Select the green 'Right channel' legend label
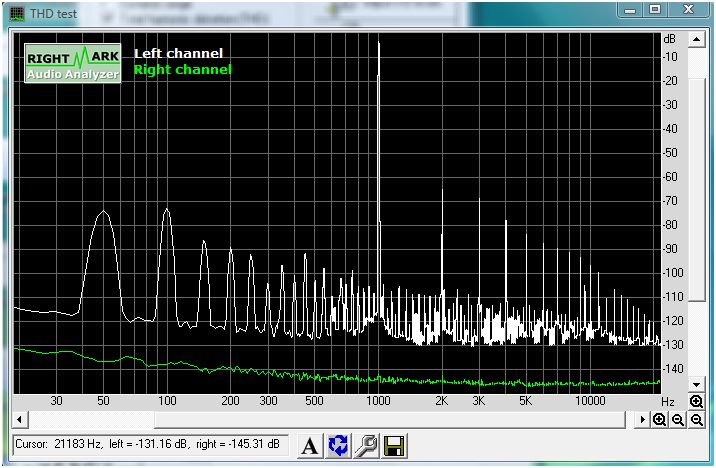Image resolution: width=716 pixels, height=468 pixels. (x=182, y=70)
